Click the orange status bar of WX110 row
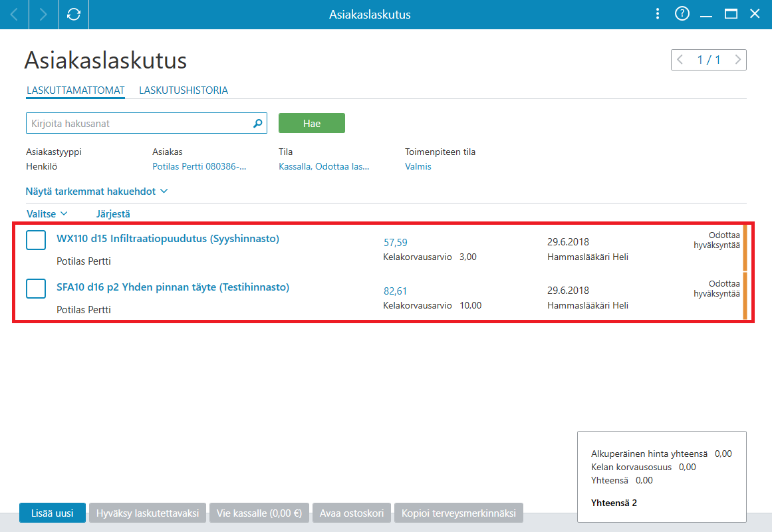 (745, 247)
